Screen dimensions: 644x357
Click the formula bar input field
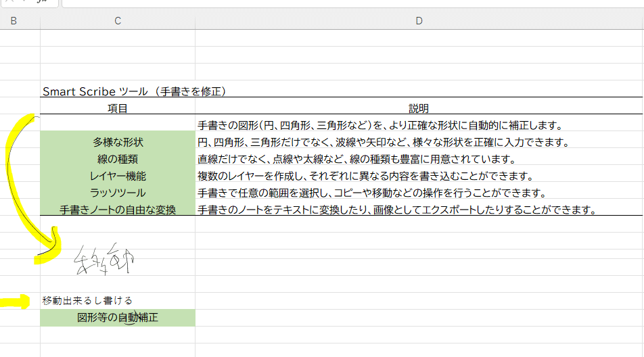tap(352, 3)
